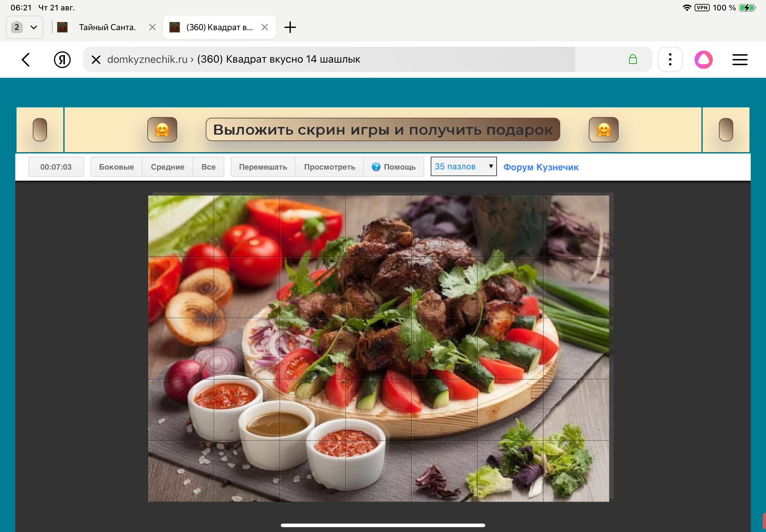This screenshot has height=532, width=766.
Task: Click the assembled shashlik puzzle image
Action: point(378,349)
